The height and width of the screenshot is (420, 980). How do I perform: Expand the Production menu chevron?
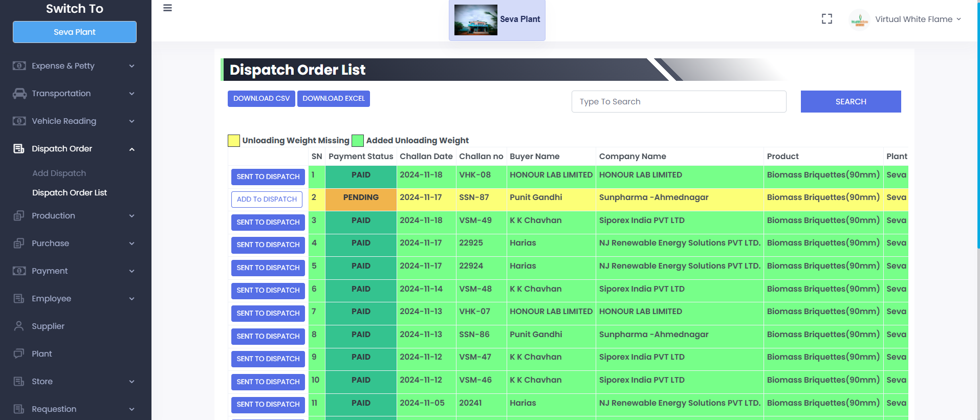[x=132, y=216]
